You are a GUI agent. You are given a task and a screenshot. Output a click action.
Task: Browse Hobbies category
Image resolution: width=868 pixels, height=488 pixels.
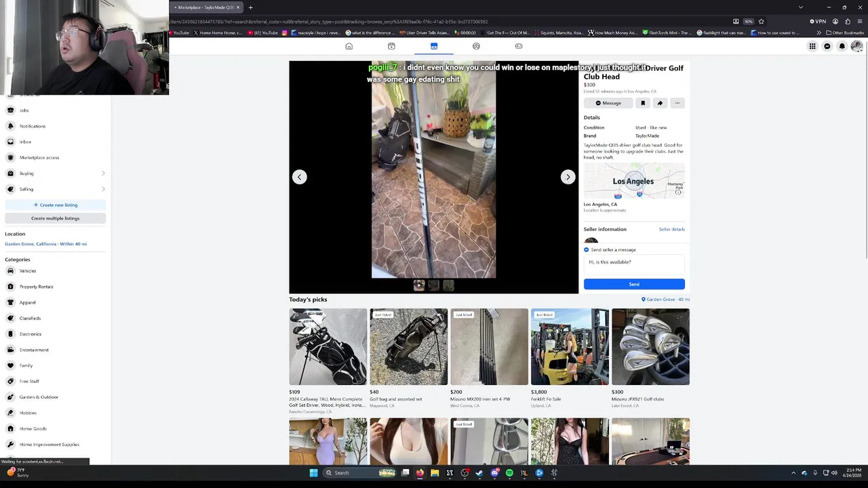[55, 413]
